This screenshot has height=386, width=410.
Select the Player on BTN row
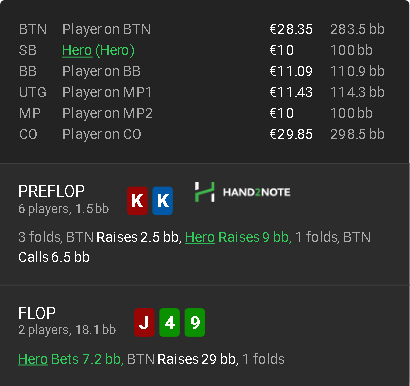(x=202, y=29)
